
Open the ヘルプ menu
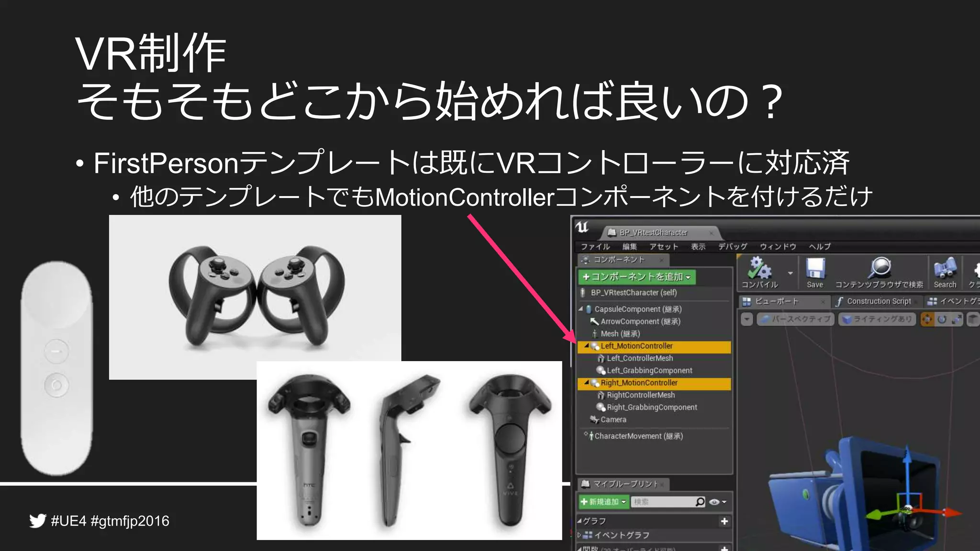point(820,247)
